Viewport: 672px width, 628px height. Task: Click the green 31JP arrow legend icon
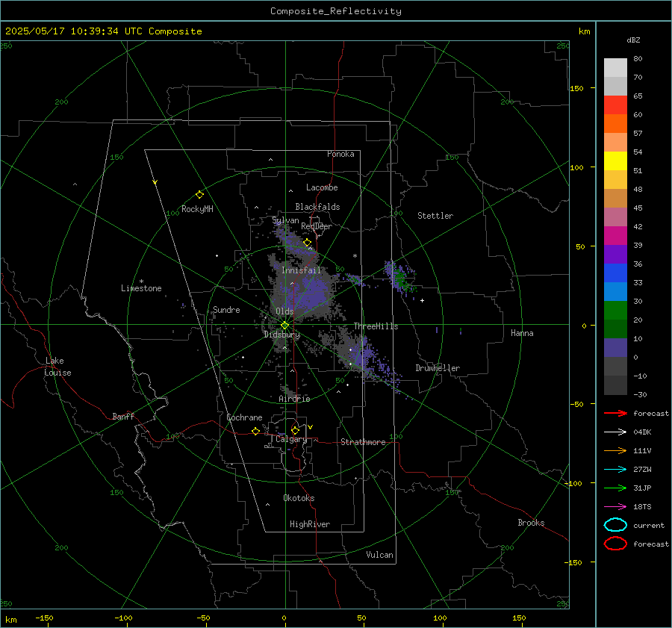pyautogui.click(x=615, y=488)
